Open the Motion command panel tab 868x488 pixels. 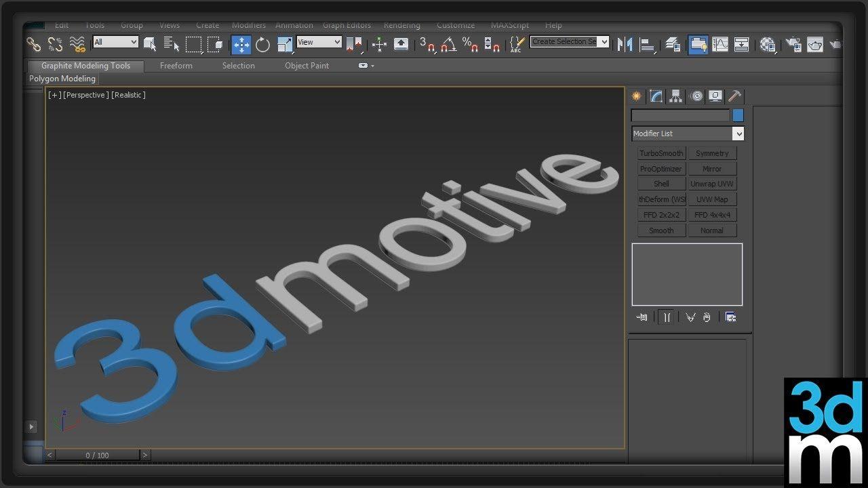(x=696, y=96)
